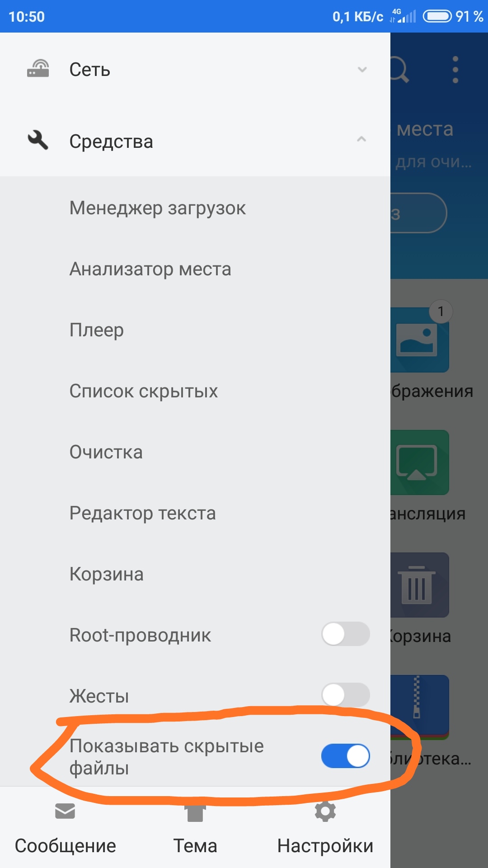This screenshot has height=868, width=488.
Task: Open Настройки at the drawer bottom
Action: [325, 828]
